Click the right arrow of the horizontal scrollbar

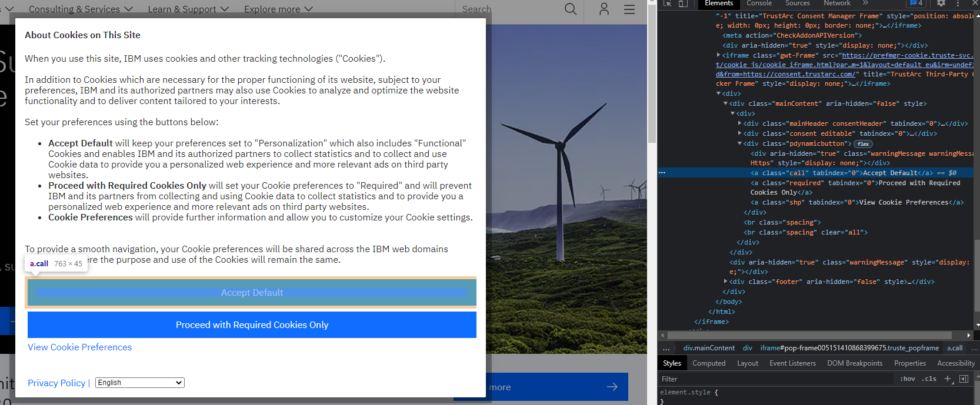[968, 335]
